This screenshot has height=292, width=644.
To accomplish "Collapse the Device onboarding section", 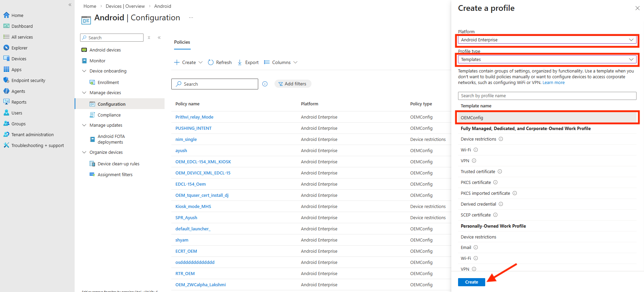I will point(84,71).
